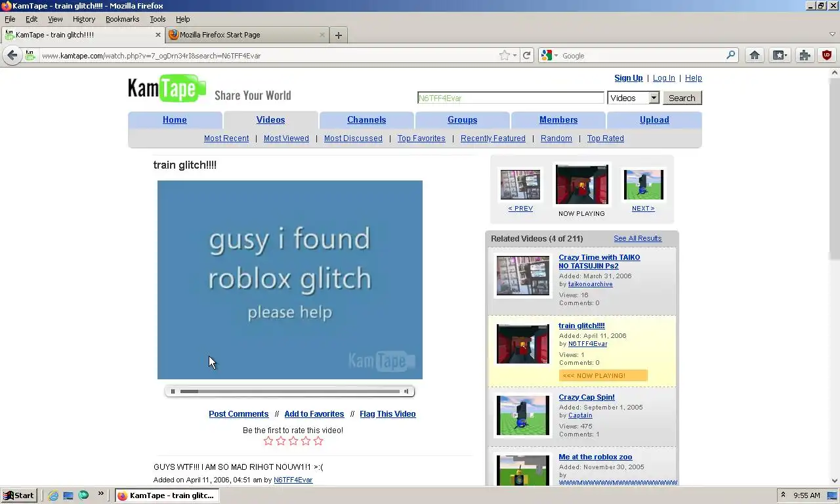840x504 pixels.
Task: Click the Google search magnifier icon
Action: click(730, 56)
